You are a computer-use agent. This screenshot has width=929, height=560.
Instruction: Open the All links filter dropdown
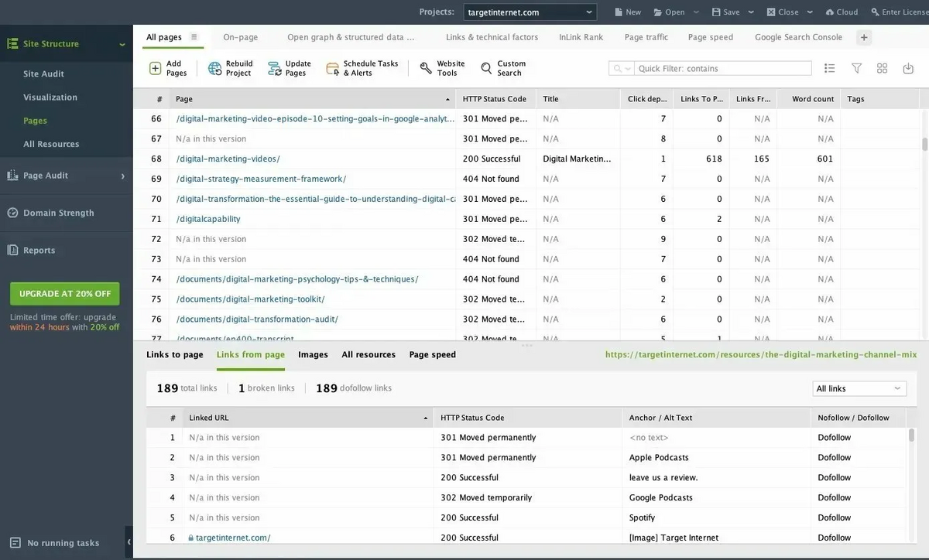(x=859, y=388)
